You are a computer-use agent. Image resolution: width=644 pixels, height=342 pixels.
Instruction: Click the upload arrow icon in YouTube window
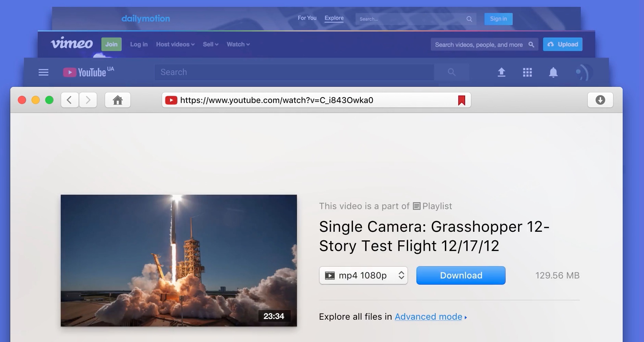click(502, 72)
